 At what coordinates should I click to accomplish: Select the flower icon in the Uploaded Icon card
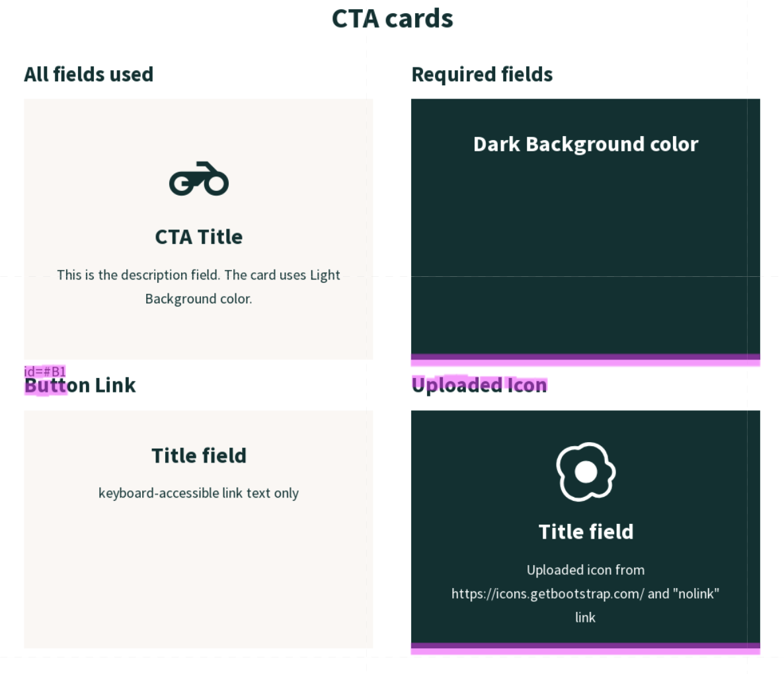tap(586, 470)
